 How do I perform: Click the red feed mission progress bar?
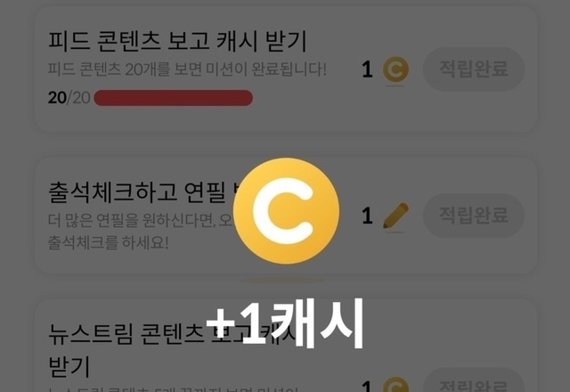(x=174, y=98)
